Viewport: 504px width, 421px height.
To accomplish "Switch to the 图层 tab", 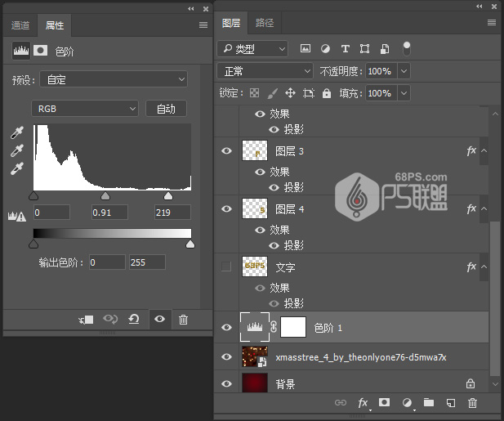I will (x=231, y=23).
